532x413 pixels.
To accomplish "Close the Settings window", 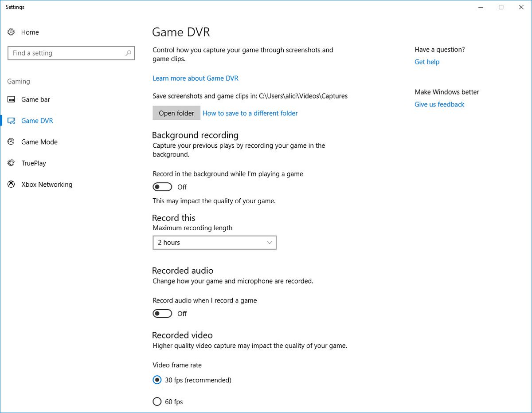I will tap(521, 7).
